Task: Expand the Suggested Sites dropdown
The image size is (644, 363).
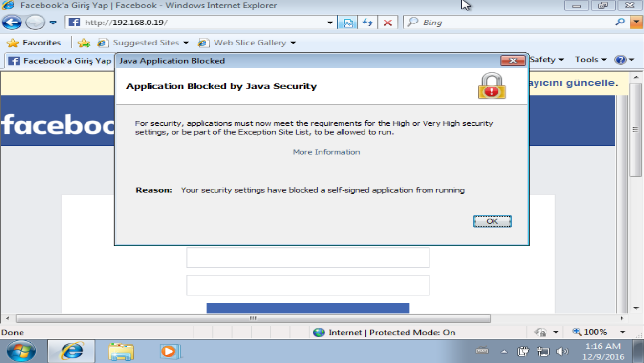Action: tap(186, 43)
